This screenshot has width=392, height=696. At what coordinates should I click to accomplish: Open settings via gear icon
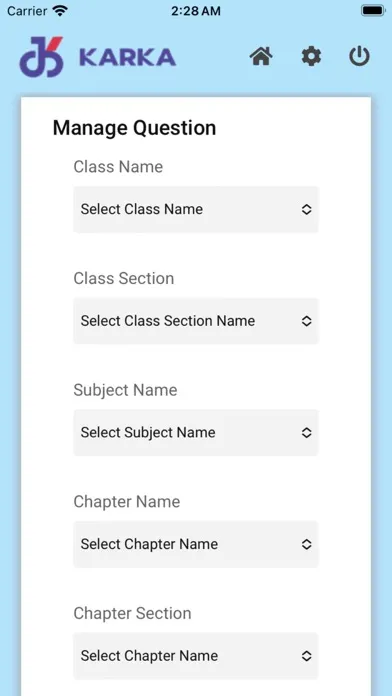(x=311, y=57)
